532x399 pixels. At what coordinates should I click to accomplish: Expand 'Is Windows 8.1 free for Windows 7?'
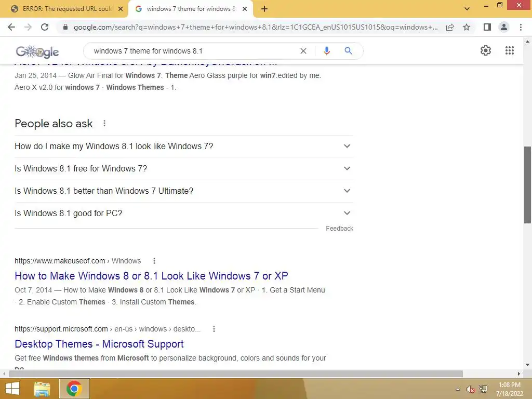[x=184, y=169]
